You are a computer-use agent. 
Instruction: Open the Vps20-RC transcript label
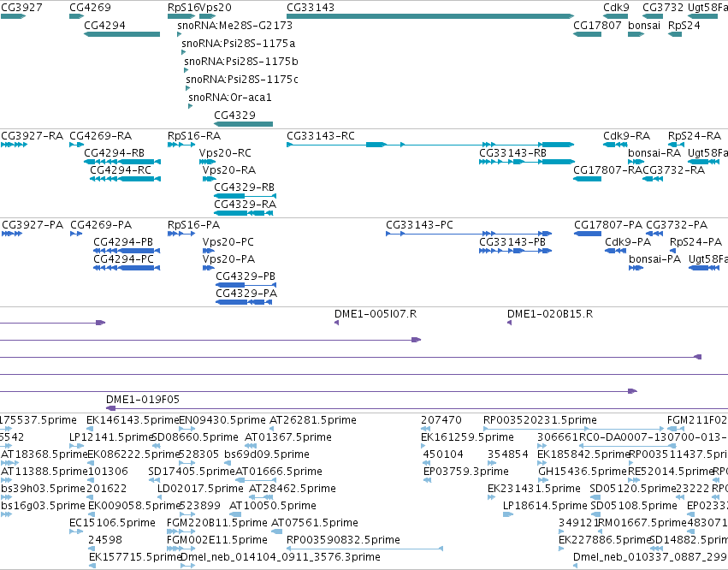225,153
